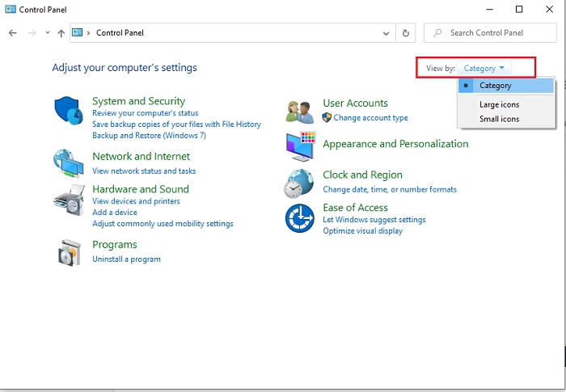Open the View by Category dropdown
The width and height of the screenshot is (566, 392).
click(x=484, y=68)
